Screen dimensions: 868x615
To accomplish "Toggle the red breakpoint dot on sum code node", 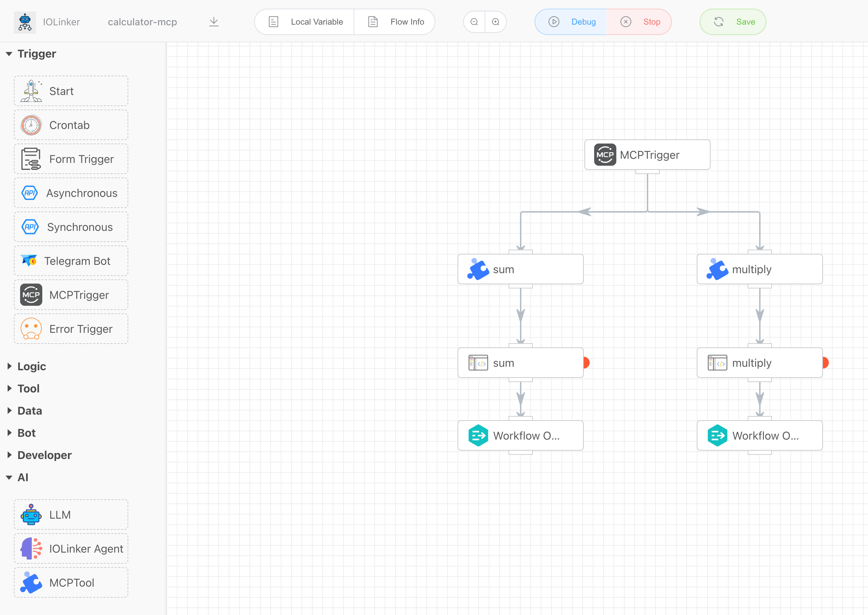I will [x=586, y=363].
